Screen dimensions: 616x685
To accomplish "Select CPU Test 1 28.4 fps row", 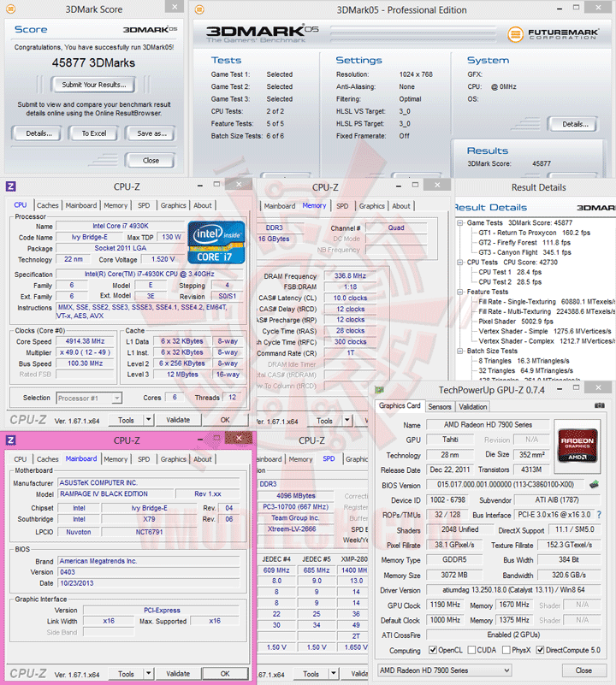I will click(510, 272).
